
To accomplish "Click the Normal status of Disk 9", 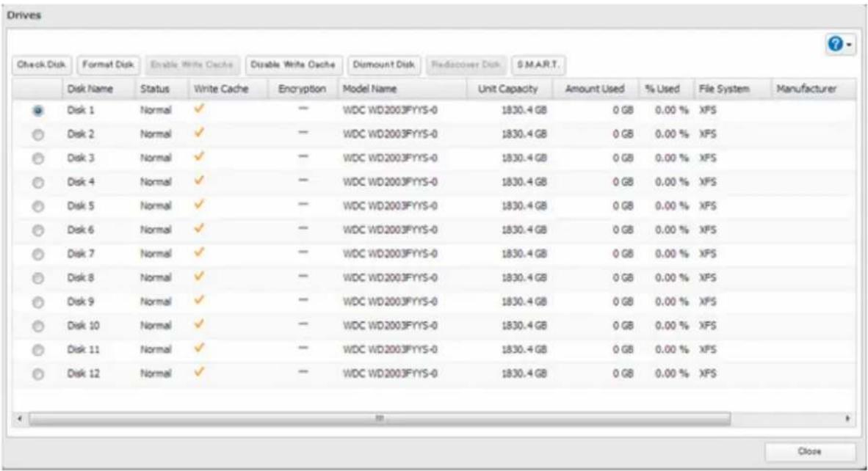I will (x=156, y=302).
